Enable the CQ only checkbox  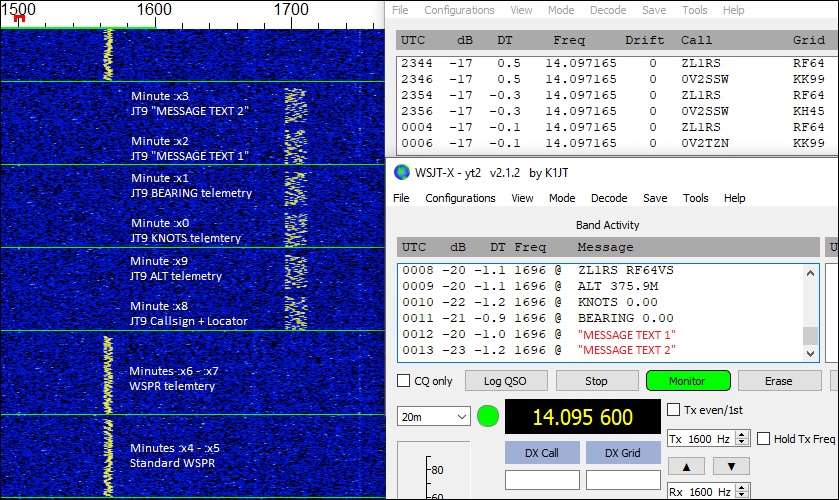click(x=404, y=381)
